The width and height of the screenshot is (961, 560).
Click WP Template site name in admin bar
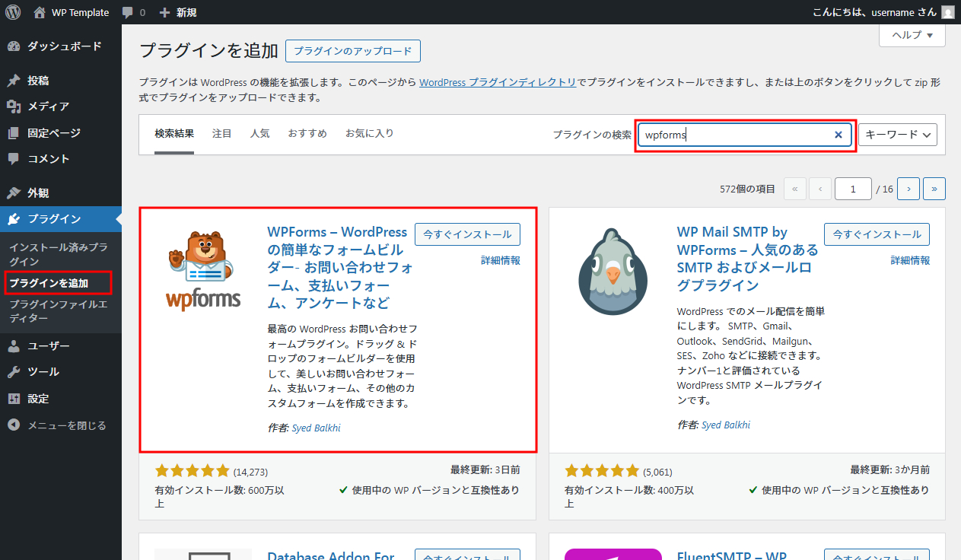click(80, 12)
